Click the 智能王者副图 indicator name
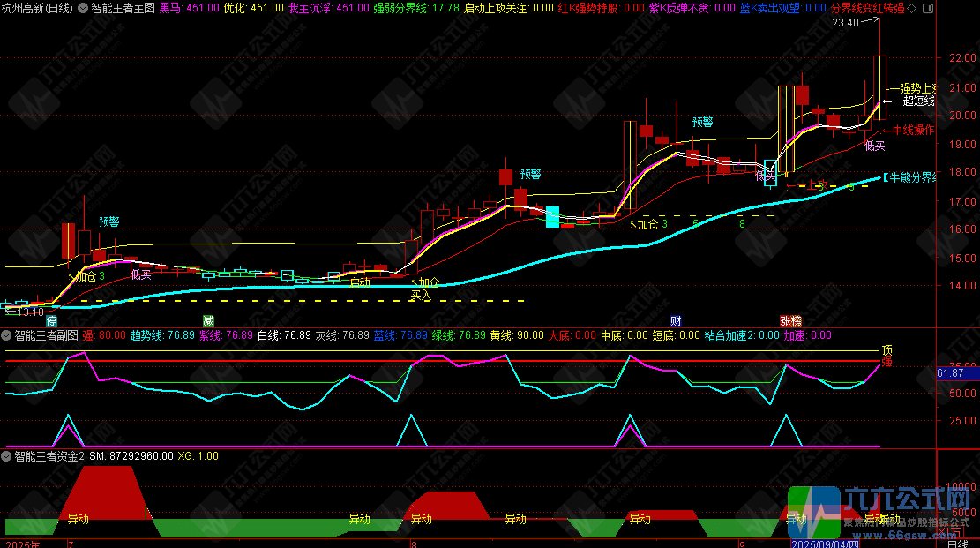Screen dimensions: 980x548 [x=46, y=335]
